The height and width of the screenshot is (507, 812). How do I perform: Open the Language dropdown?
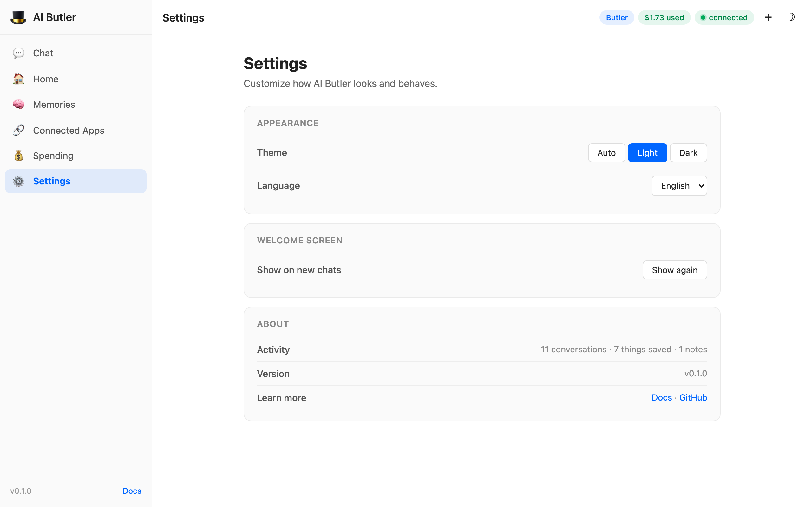point(679,185)
